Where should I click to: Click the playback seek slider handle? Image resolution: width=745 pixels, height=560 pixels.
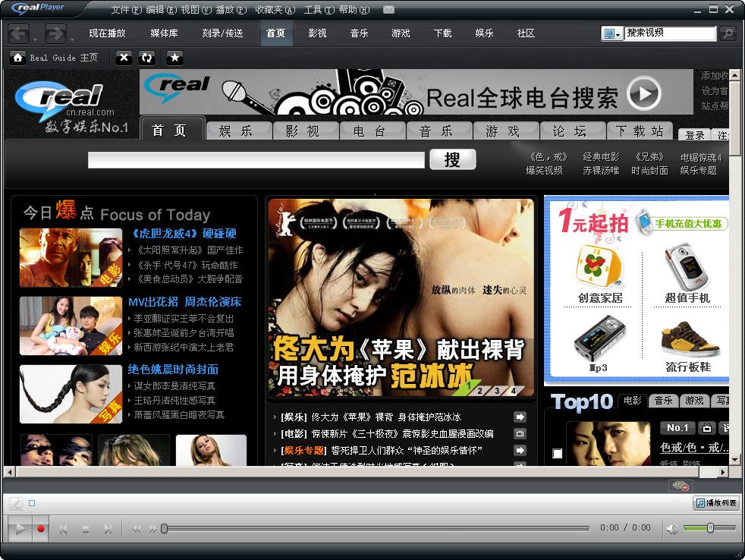click(164, 529)
